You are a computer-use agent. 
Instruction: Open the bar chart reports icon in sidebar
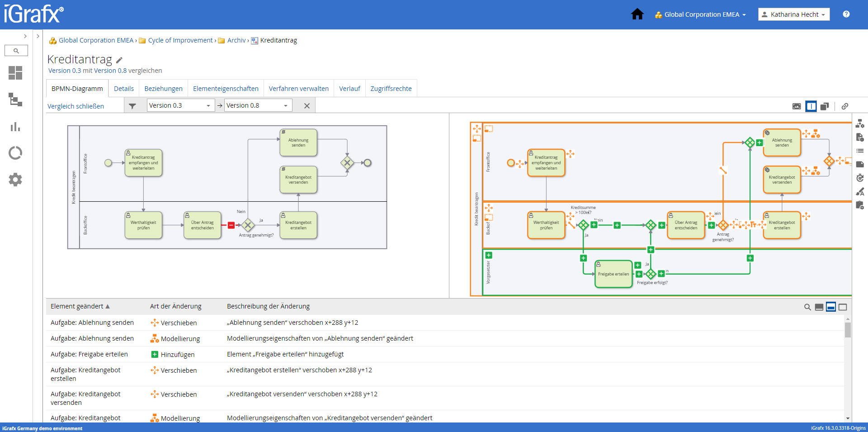(x=15, y=127)
